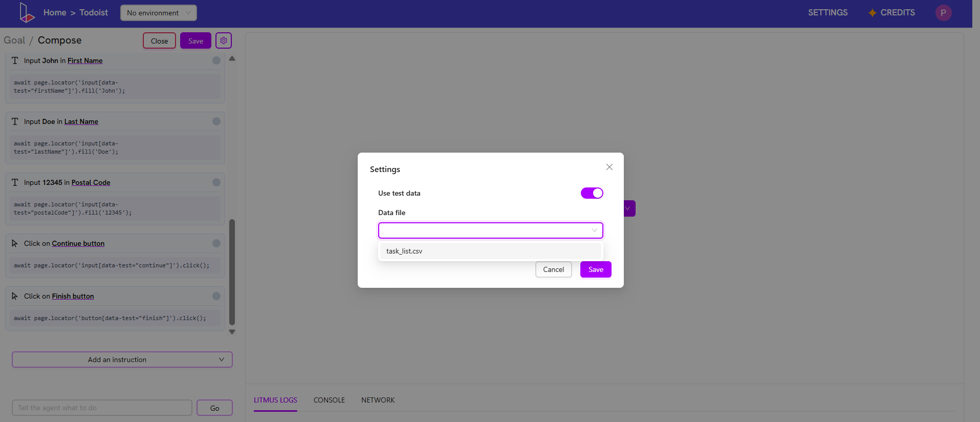The image size is (980, 422).
Task: Open SETTINGS in the top bar
Action: tap(828, 13)
